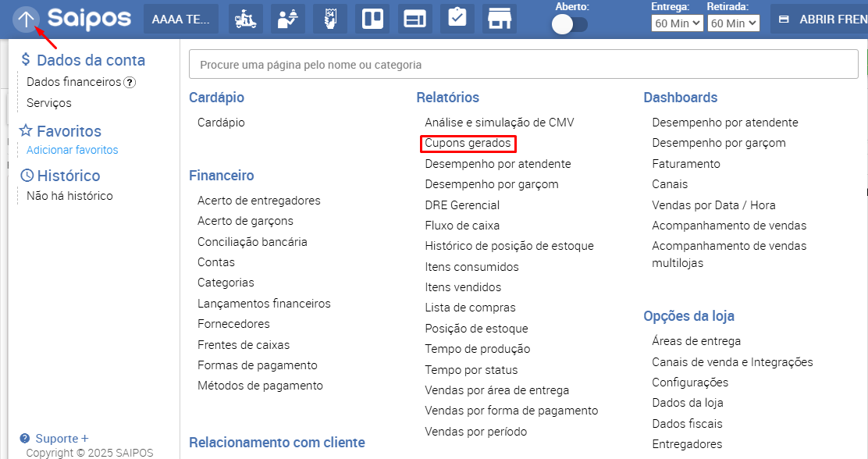
Task: Open the Vendas por período report
Action: (476, 432)
